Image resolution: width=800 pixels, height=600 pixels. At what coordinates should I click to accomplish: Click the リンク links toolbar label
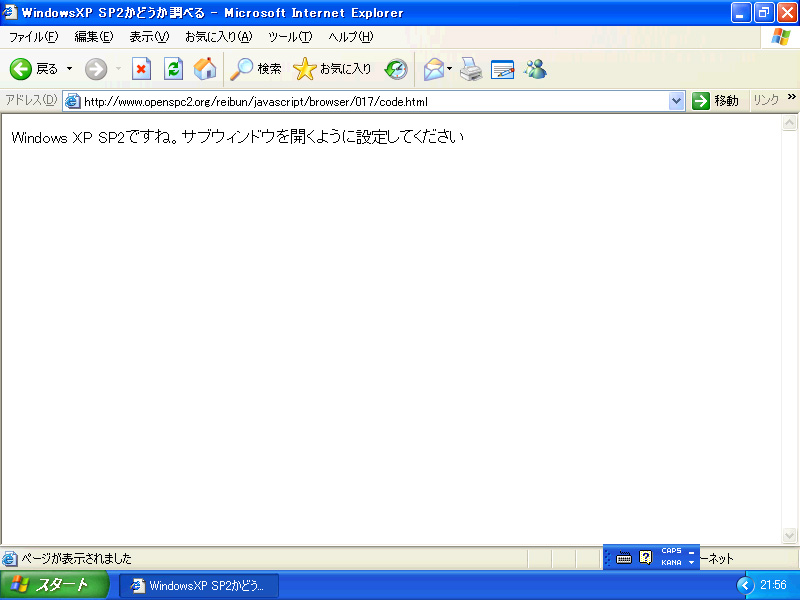tap(766, 100)
